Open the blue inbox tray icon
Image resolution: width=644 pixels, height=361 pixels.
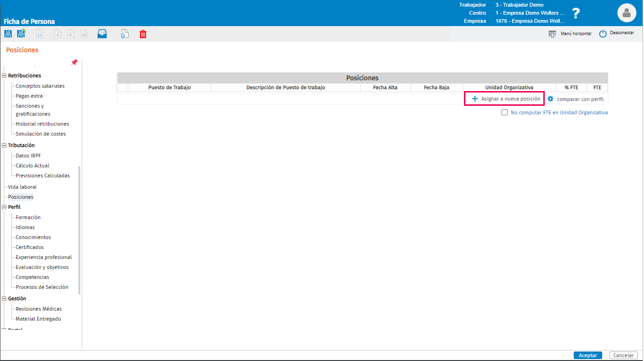coord(102,34)
